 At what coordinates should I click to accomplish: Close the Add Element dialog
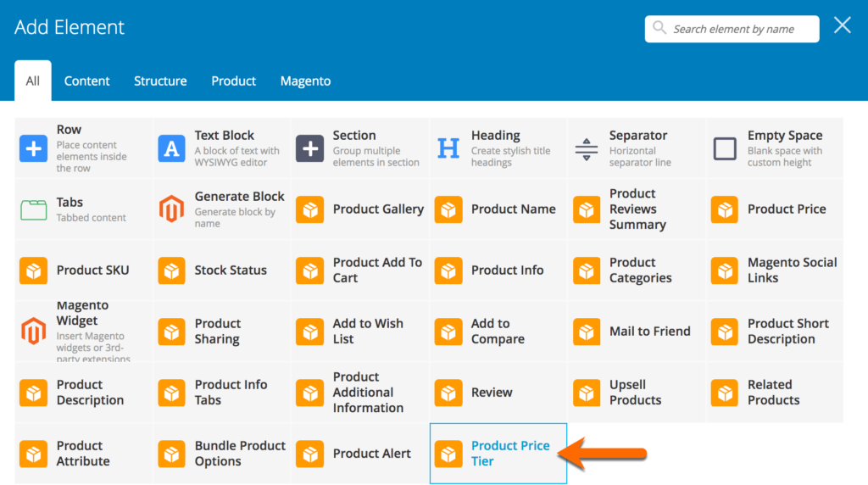pyautogui.click(x=842, y=25)
